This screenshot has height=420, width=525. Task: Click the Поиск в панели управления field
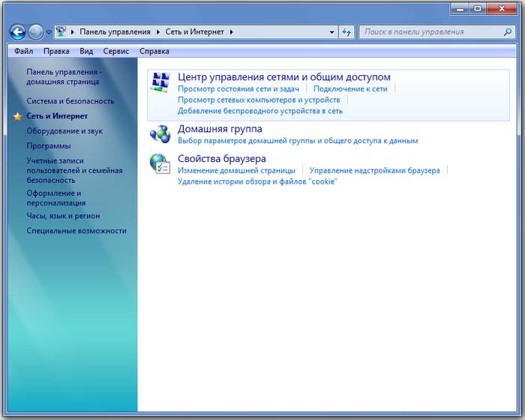[x=429, y=32]
